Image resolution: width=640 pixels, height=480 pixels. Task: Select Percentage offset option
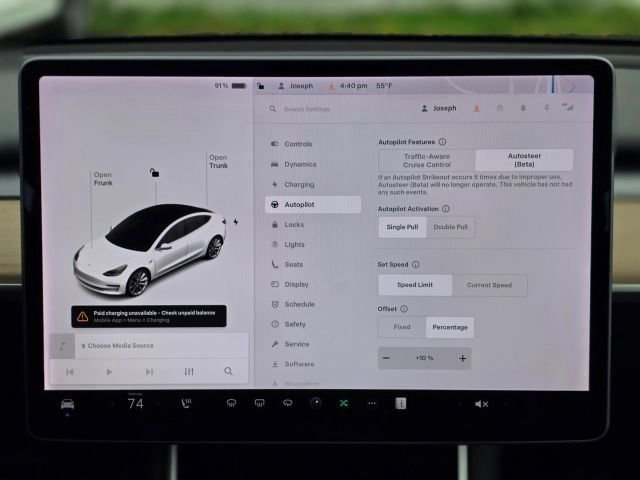(450, 327)
